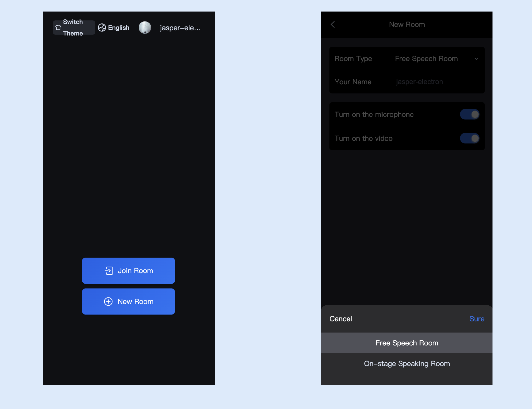This screenshot has height=409, width=532.
Task: Click the user avatar picture
Action: pos(145,28)
